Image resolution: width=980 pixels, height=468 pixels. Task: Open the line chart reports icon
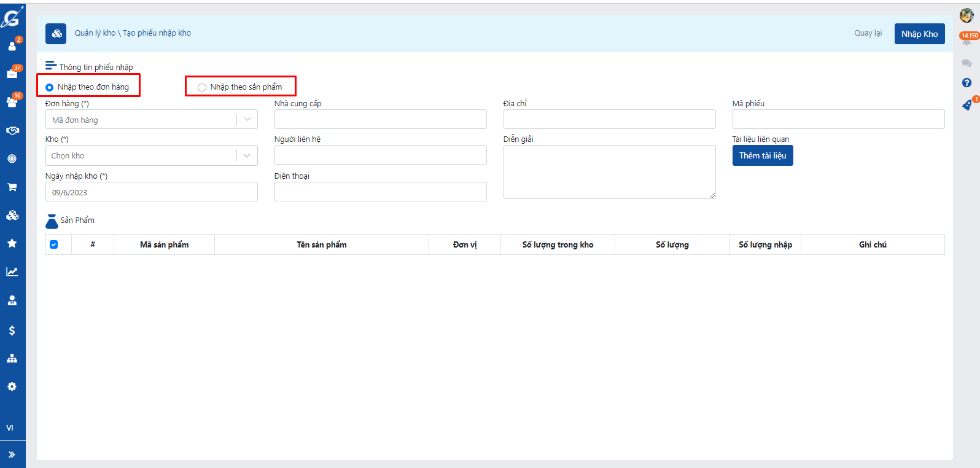[x=12, y=271]
